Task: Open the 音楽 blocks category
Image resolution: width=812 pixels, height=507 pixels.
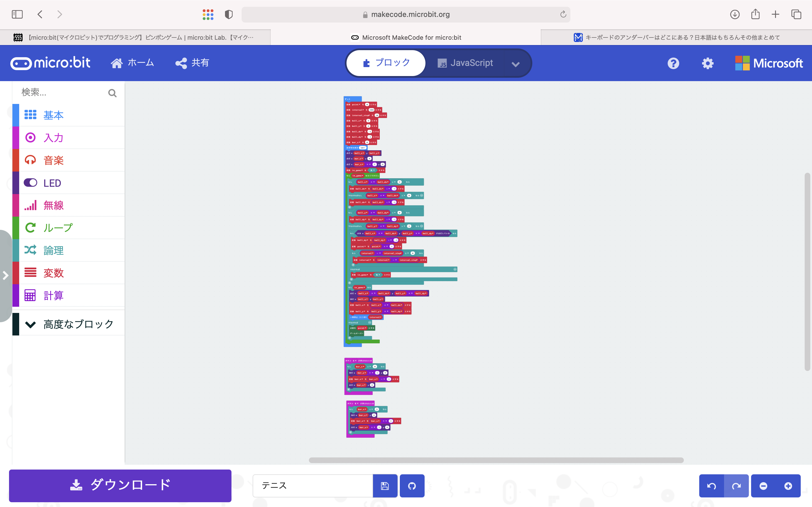Action: (53, 160)
